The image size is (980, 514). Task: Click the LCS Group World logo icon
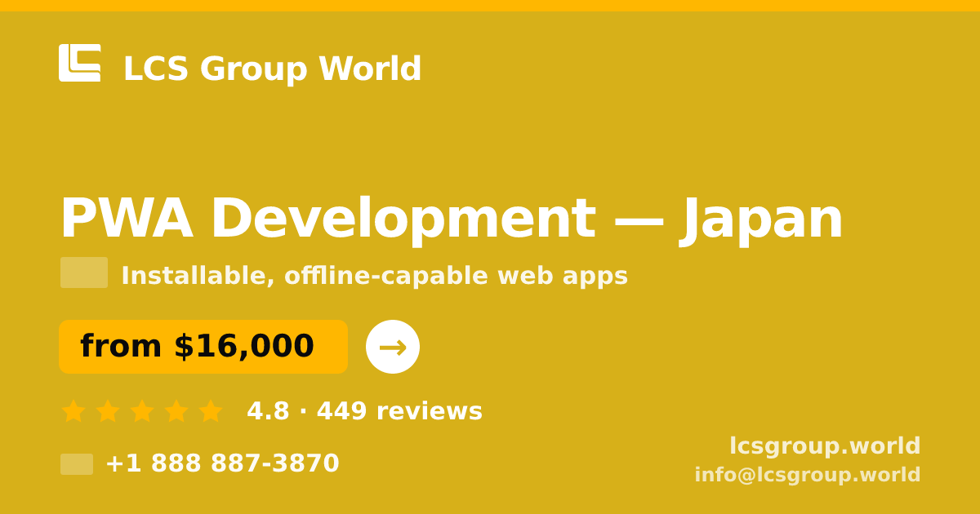coord(80,63)
